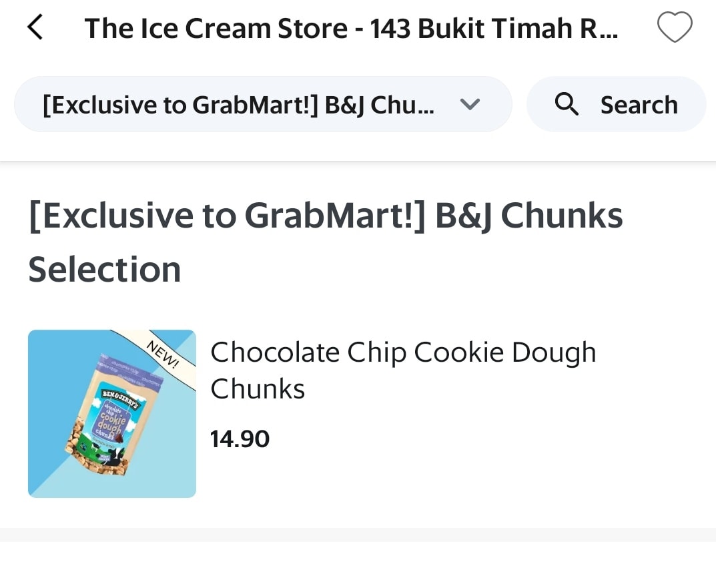The width and height of the screenshot is (716, 588).
Task: Click the magnifying glass search icon
Action: coord(567,104)
